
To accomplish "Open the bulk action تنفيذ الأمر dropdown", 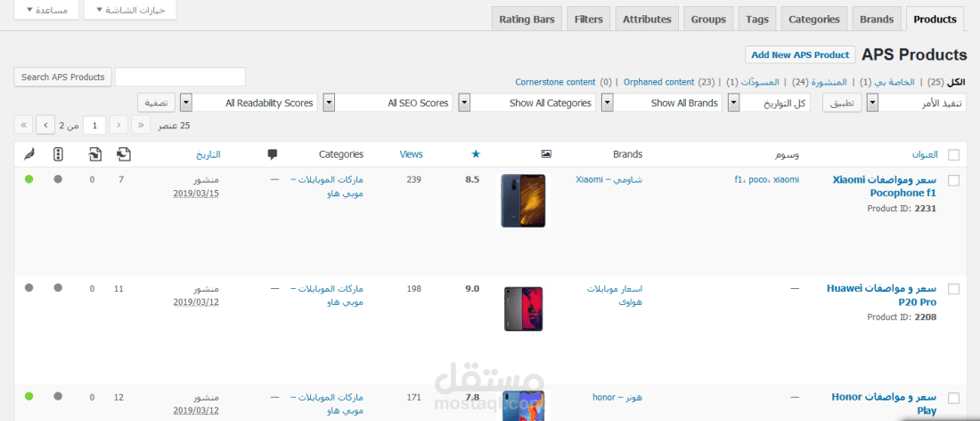I will (x=916, y=103).
